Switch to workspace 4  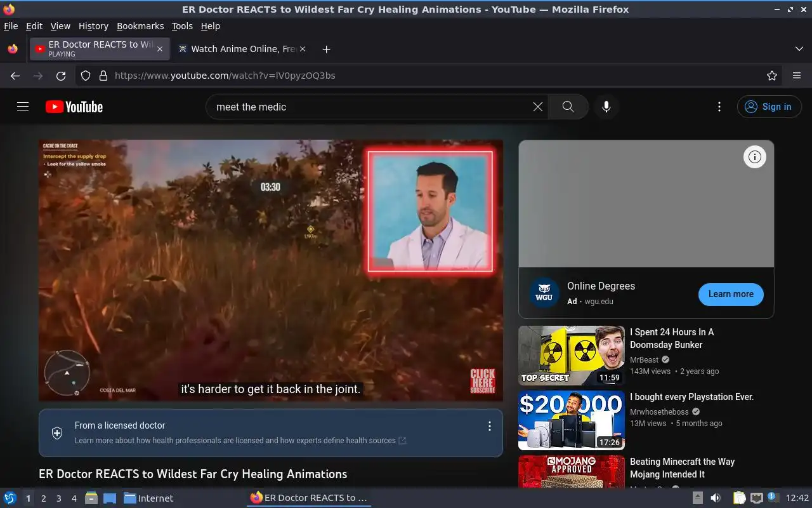(x=74, y=498)
